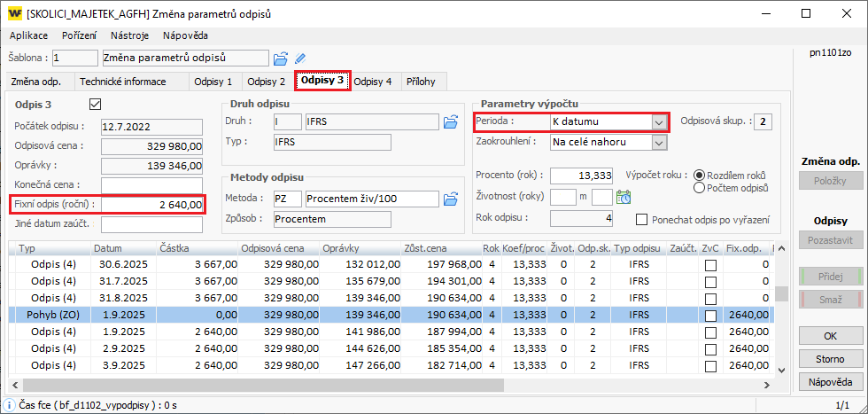Expand the Perioda dropdown
The image size is (868, 414).
point(658,121)
